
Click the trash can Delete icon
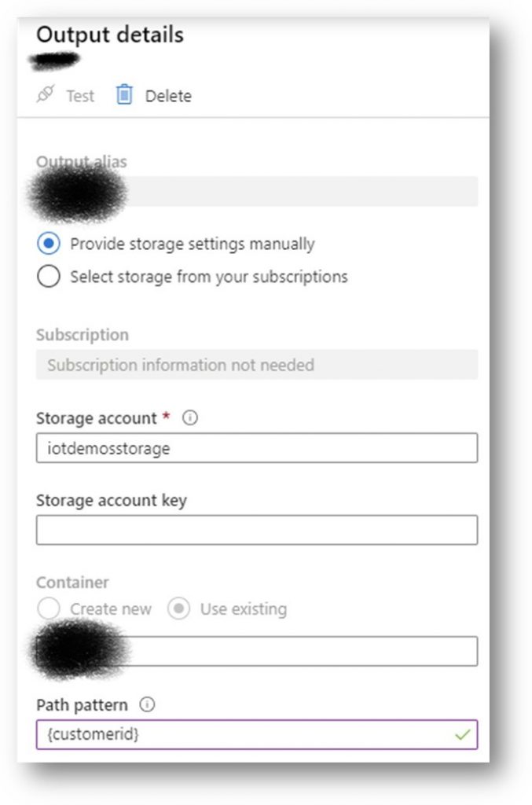click(124, 94)
